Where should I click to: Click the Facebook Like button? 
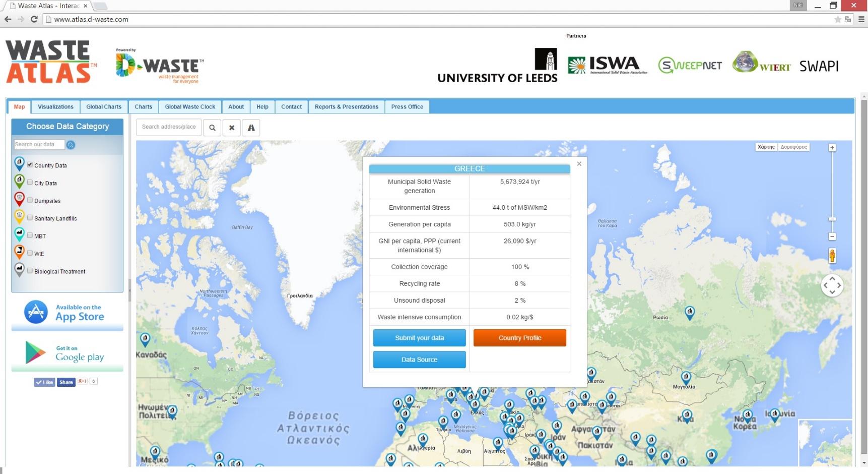click(x=44, y=382)
